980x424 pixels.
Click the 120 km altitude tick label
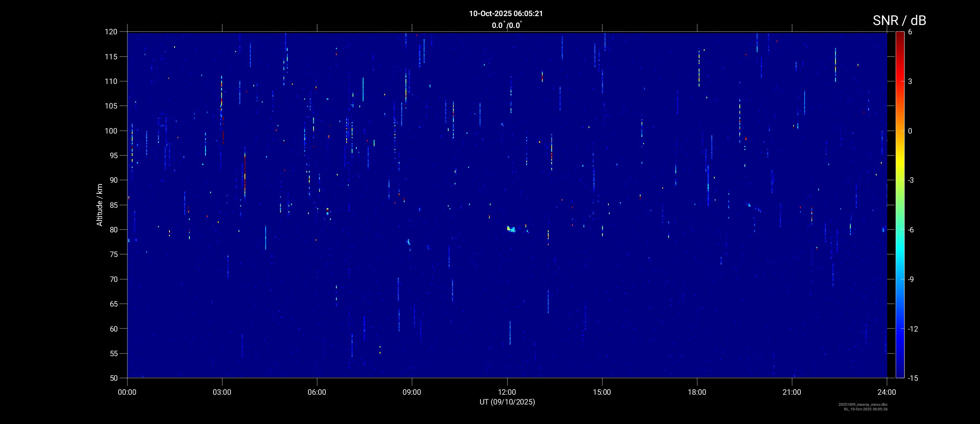[x=111, y=32]
